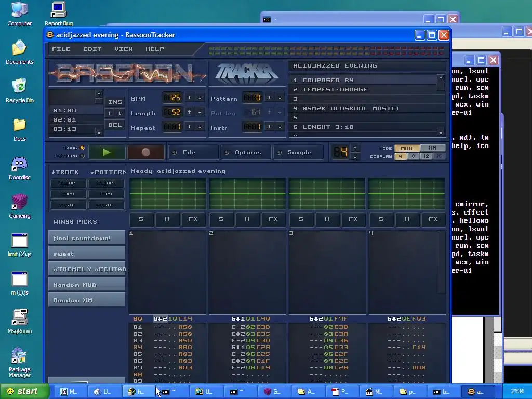Image resolution: width=532 pixels, height=399 pixels.
Task: Open the Sample panel
Action: tap(299, 152)
